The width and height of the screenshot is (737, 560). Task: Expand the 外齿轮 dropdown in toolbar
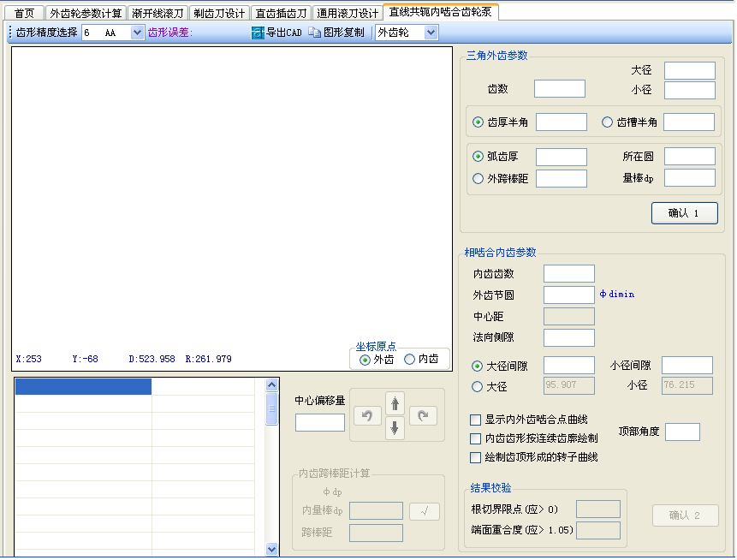[431, 33]
